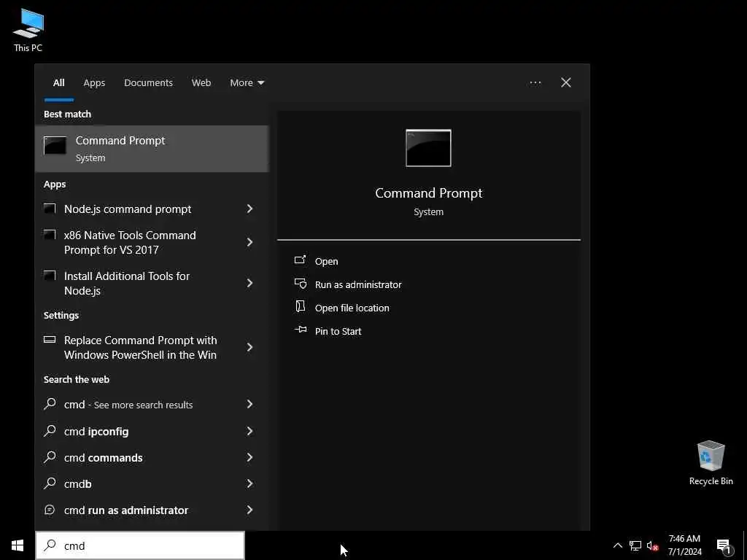Click the Command Prompt title in preview pane
This screenshot has height=560, width=747.
click(428, 192)
